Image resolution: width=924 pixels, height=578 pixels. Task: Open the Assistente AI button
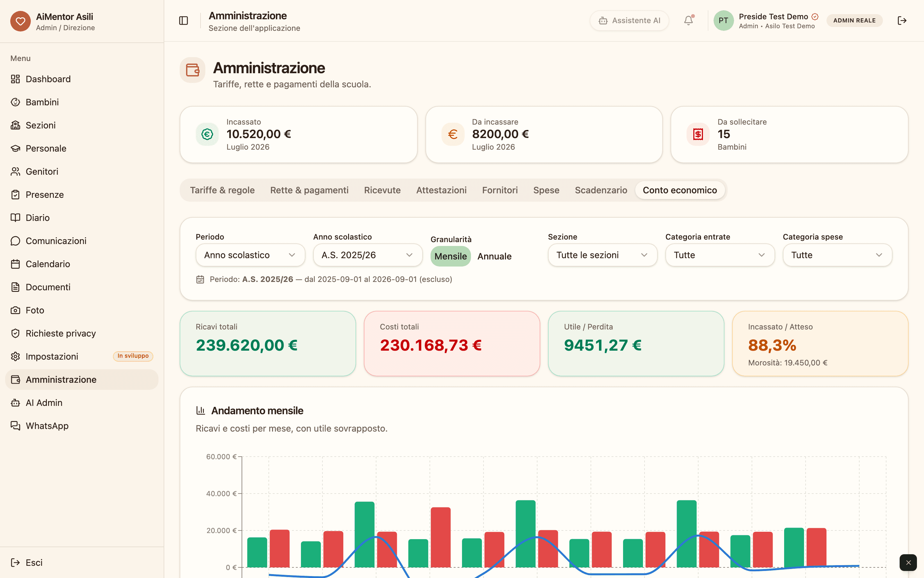pos(629,21)
